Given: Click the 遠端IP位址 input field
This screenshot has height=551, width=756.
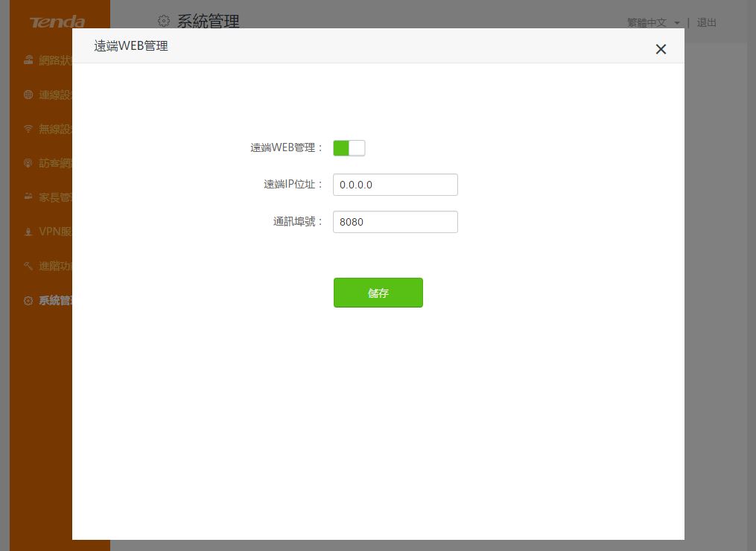Looking at the screenshot, I should [x=396, y=185].
